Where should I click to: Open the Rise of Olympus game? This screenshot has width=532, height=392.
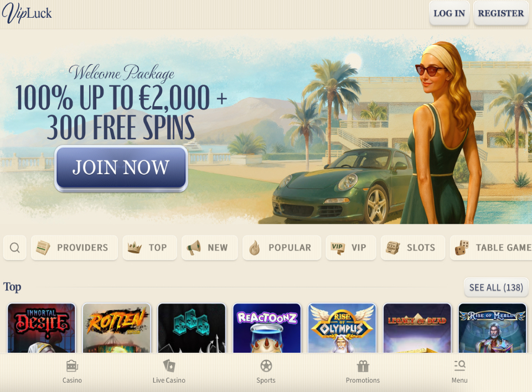(x=342, y=328)
